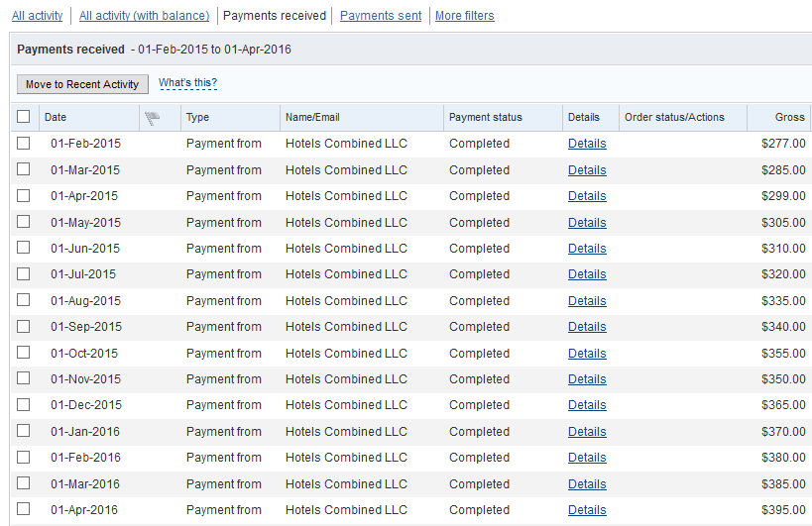Image resolution: width=812 pixels, height=526 pixels.
Task: Select the 01-Dec-2015 payment checkbox
Action: [x=24, y=404]
